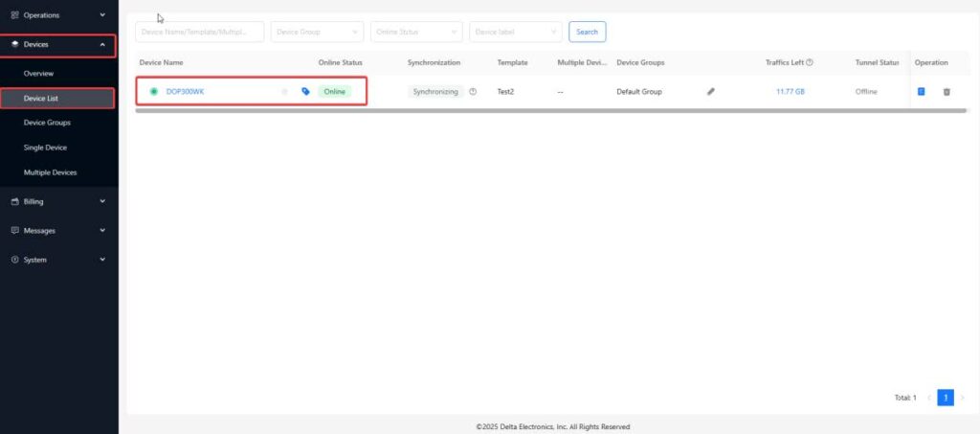The height and width of the screenshot is (434, 980).
Task: Click the blue tag icon beside DOP300WK
Action: pos(305,92)
